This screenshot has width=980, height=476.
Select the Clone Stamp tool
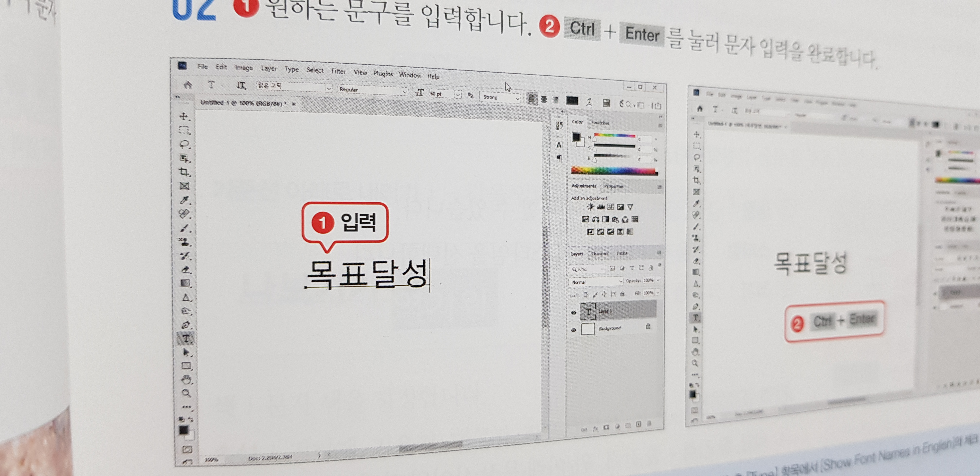[x=185, y=241]
